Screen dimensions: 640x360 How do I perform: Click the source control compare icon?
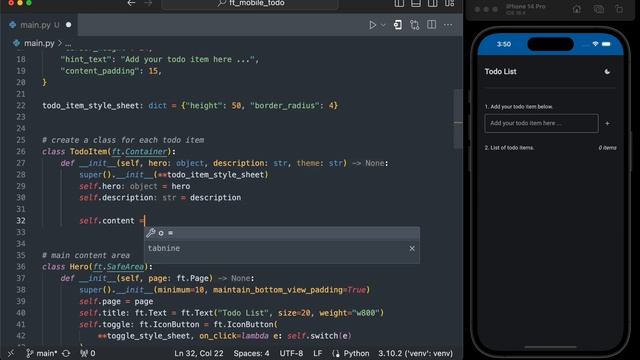pyautogui.click(x=415, y=25)
